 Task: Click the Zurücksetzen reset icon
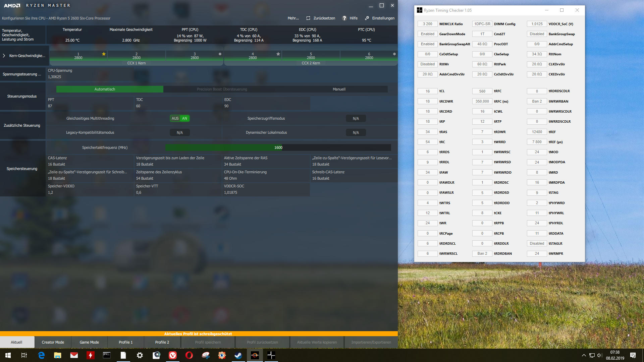click(x=308, y=18)
